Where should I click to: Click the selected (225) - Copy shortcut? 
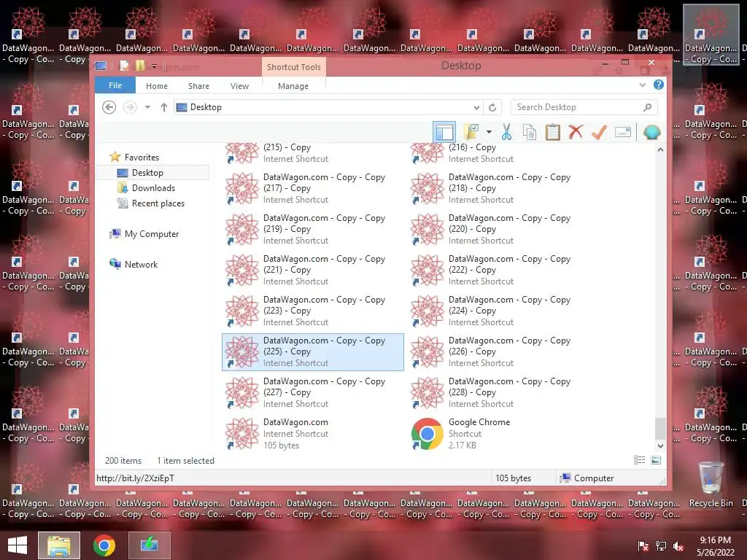[312, 352]
